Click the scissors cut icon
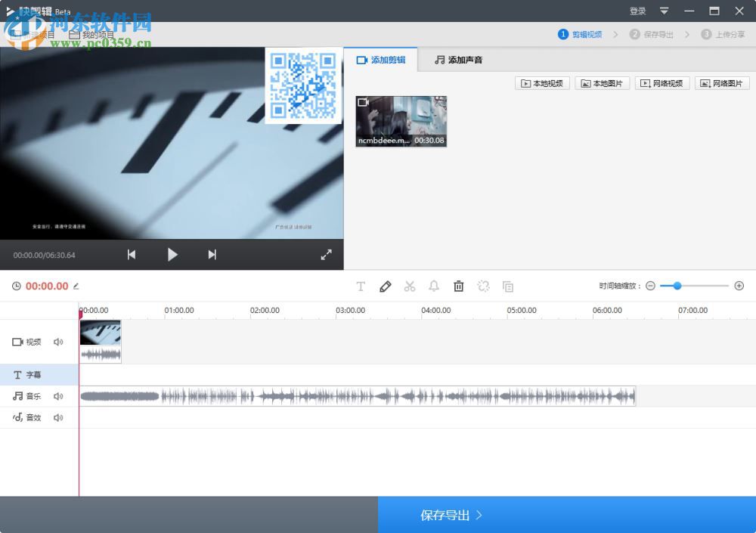756x533 pixels. tap(410, 287)
